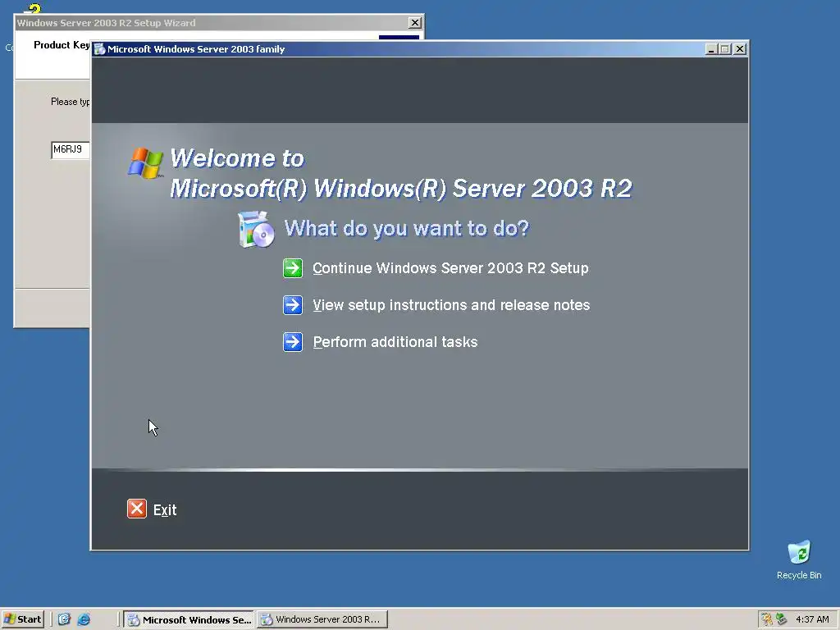Select Perform additional tasks link
This screenshot has width=840, height=630.
click(395, 342)
